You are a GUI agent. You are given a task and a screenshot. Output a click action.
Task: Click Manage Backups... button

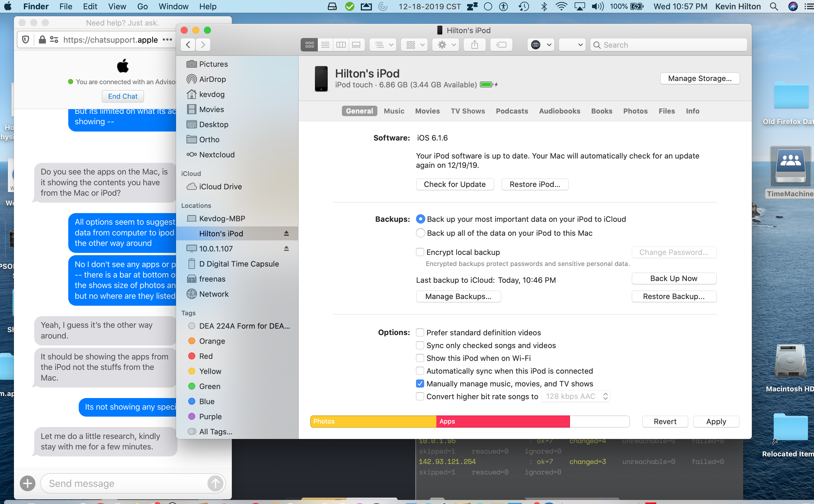tap(458, 296)
